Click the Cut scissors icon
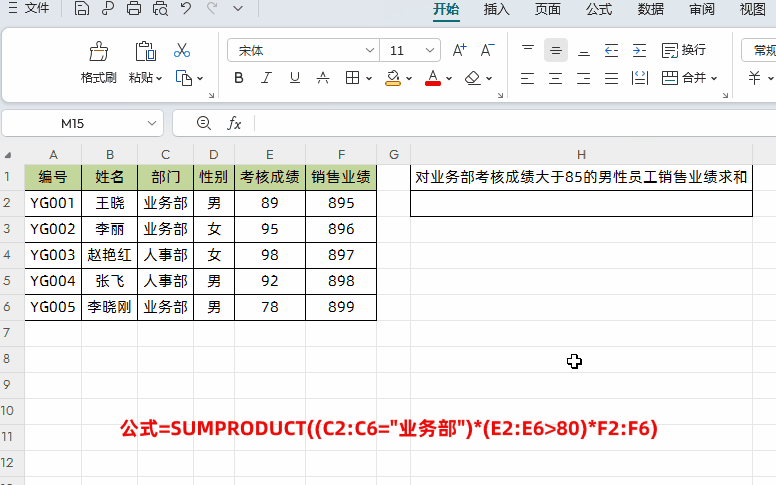The height and width of the screenshot is (485, 776). 182,50
